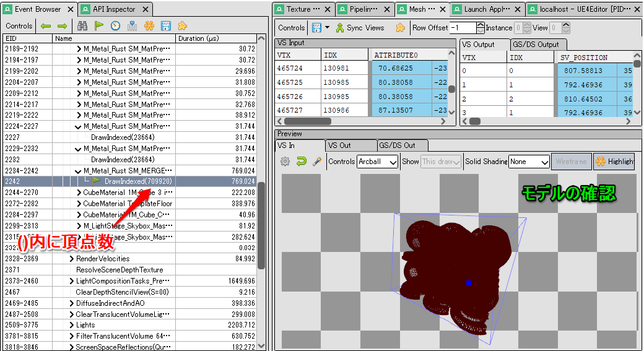Increment Row Offset stepper up arrow
This screenshot has width=644, height=351.
point(481,25)
